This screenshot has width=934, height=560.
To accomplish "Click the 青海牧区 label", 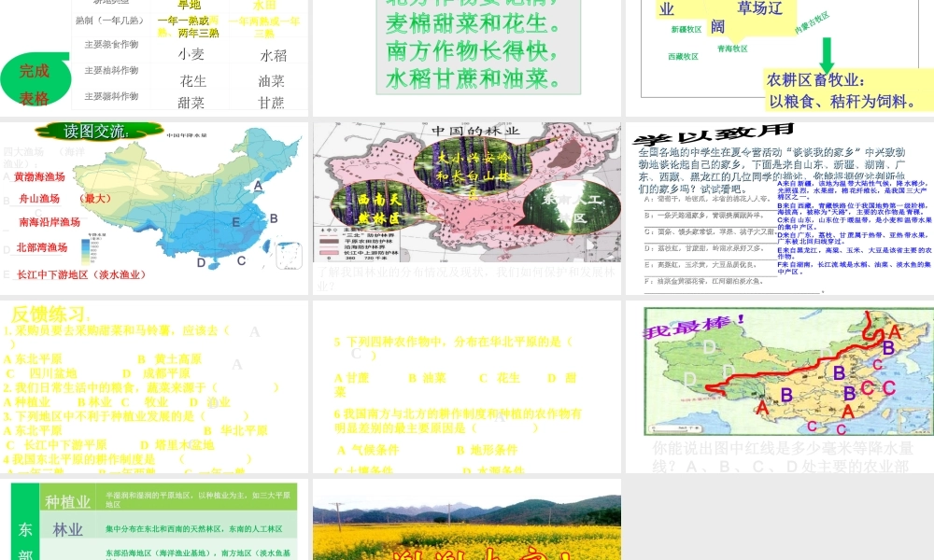I will click(x=732, y=49).
